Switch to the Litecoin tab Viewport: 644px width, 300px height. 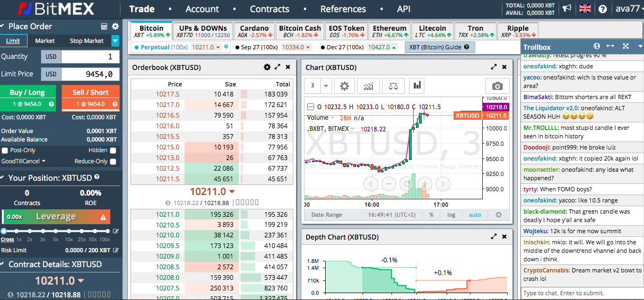432,31
